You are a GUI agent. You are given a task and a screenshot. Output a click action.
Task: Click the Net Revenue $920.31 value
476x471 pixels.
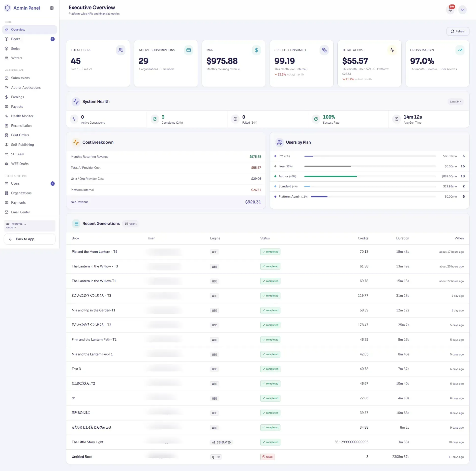253,202
